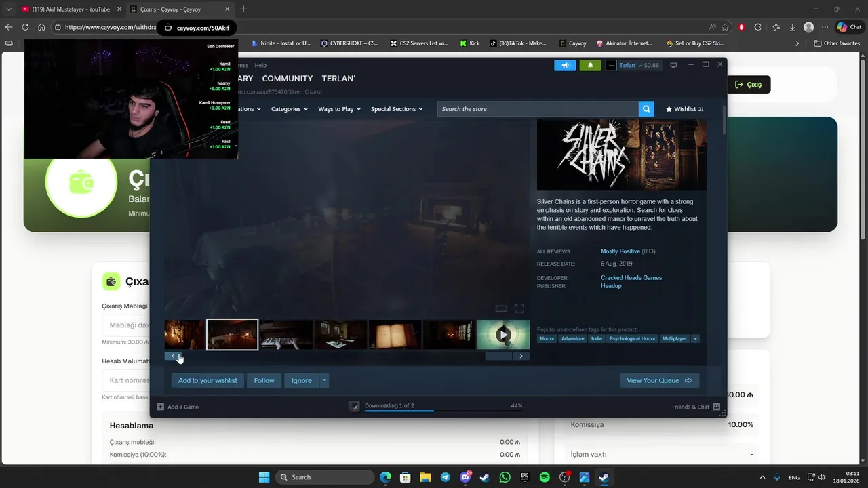868x488 pixels.
Task: Open the Headup publisher link
Action: pos(611,286)
